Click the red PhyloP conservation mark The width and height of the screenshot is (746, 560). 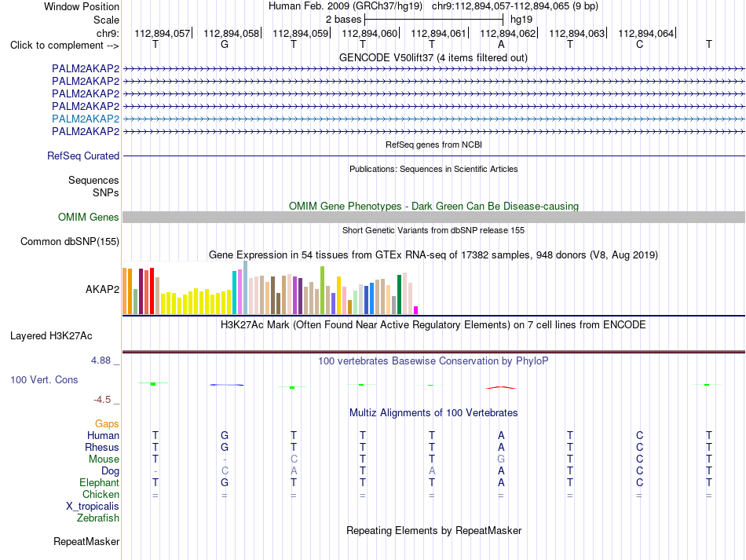coord(500,388)
